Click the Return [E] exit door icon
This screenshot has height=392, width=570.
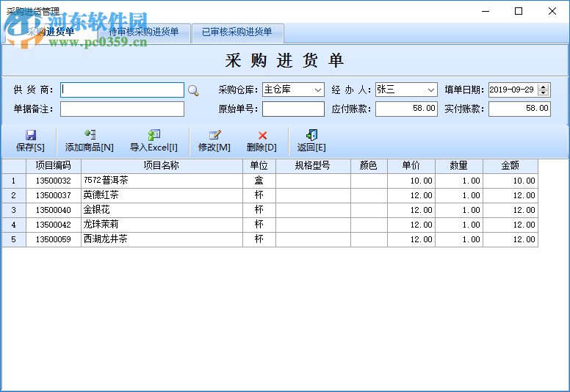312,135
